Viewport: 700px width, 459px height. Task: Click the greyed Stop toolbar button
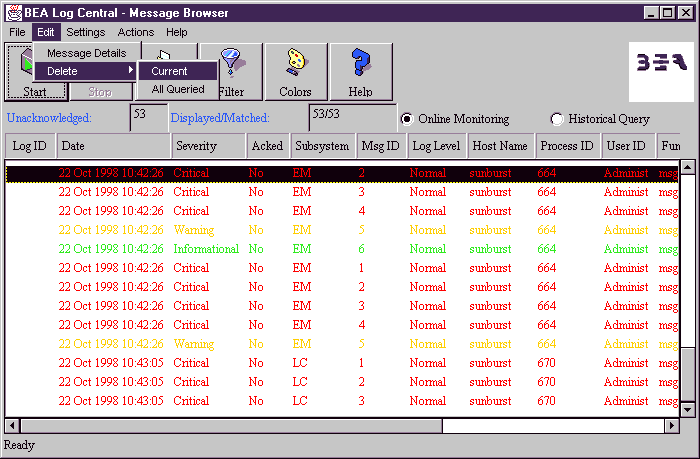pyautogui.click(x=101, y=92)
